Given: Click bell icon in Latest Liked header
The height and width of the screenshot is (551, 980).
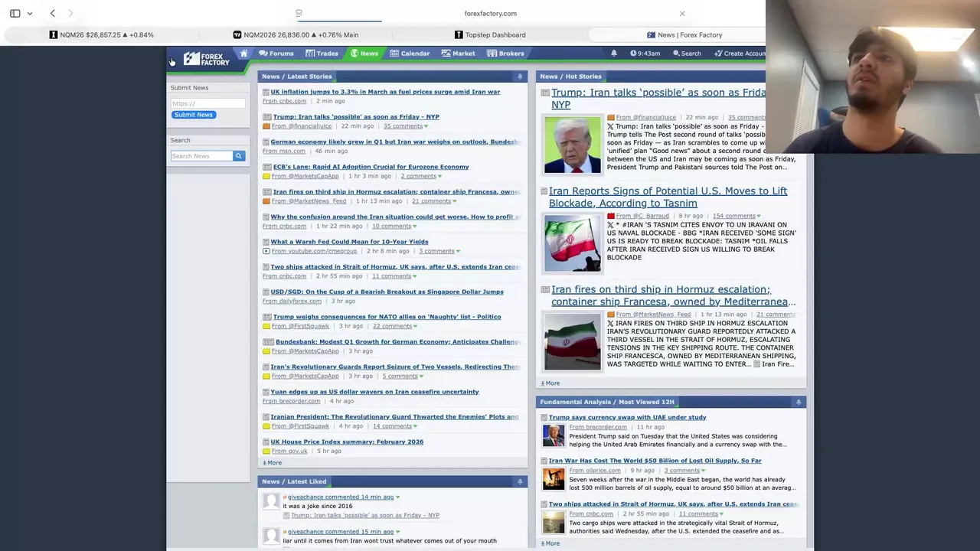Looking at the screenshot, I should 520,481.
